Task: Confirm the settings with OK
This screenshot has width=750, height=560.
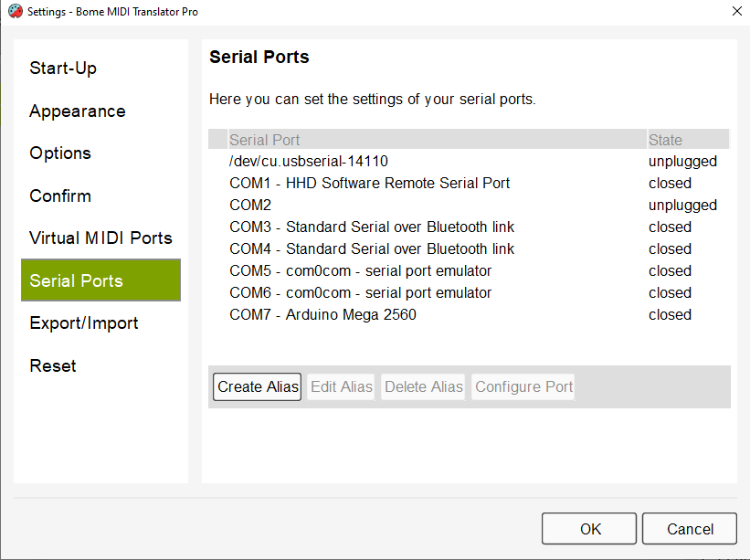Action: 589,528
